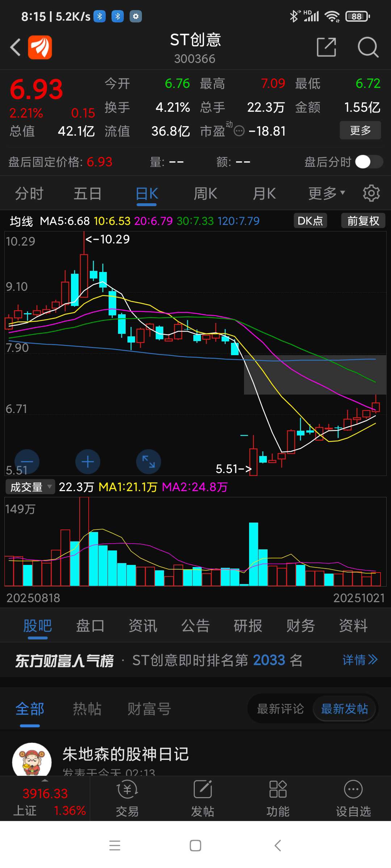Tap the 前复权 adjustment button
The height and width of the screenshot is (868, 391).
tap(363, 221)
